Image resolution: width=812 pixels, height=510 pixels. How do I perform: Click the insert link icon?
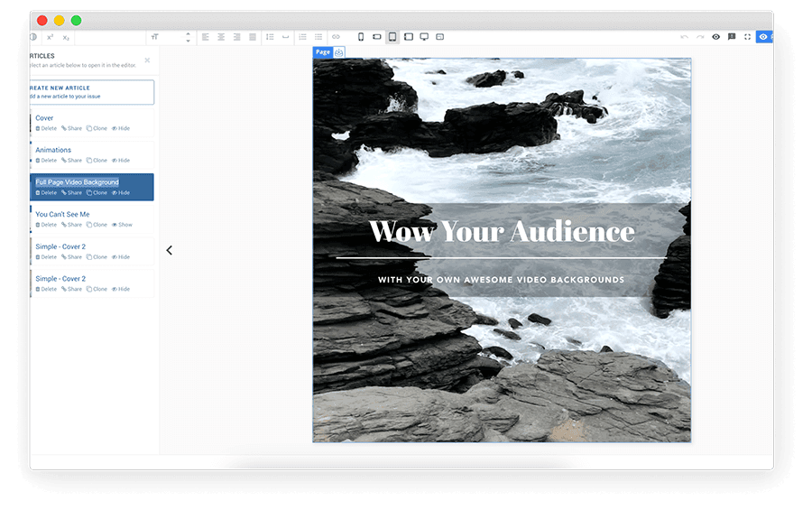336,37
